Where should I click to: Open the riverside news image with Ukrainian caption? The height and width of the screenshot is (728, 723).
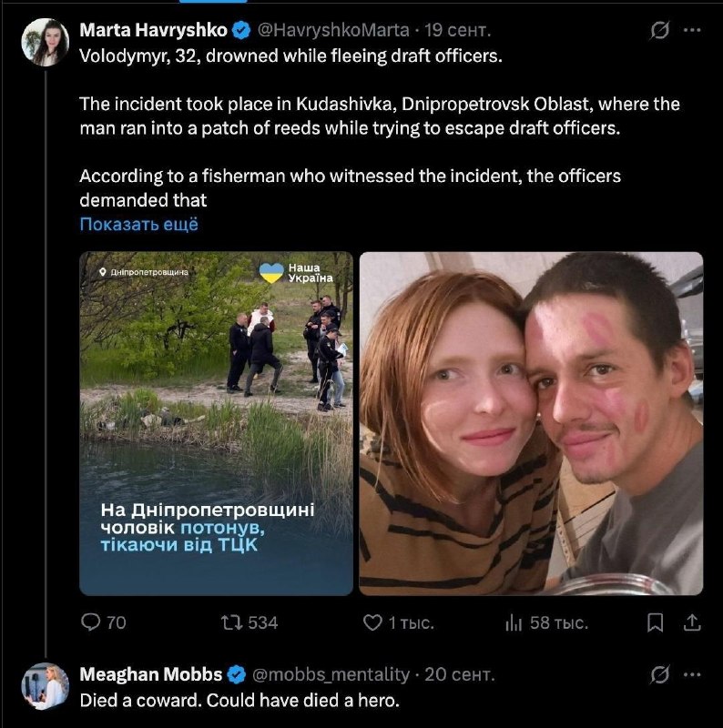(216, 423)
